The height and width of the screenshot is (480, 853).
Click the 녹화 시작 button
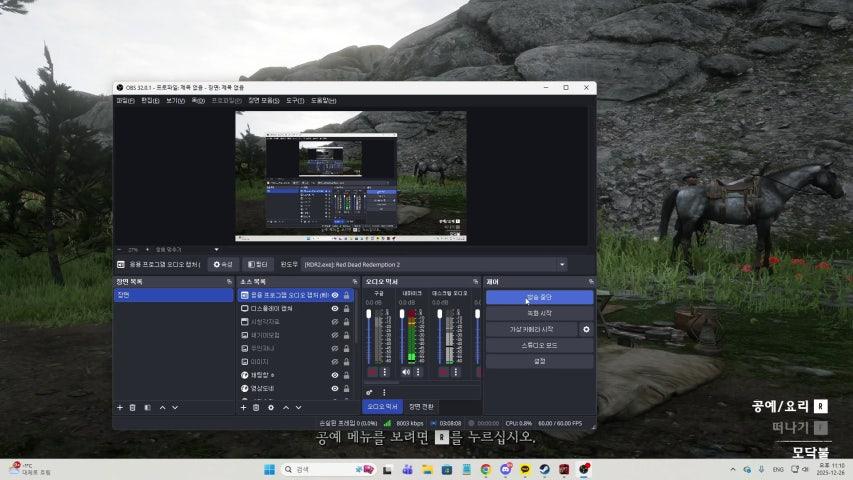click(539, 313)
